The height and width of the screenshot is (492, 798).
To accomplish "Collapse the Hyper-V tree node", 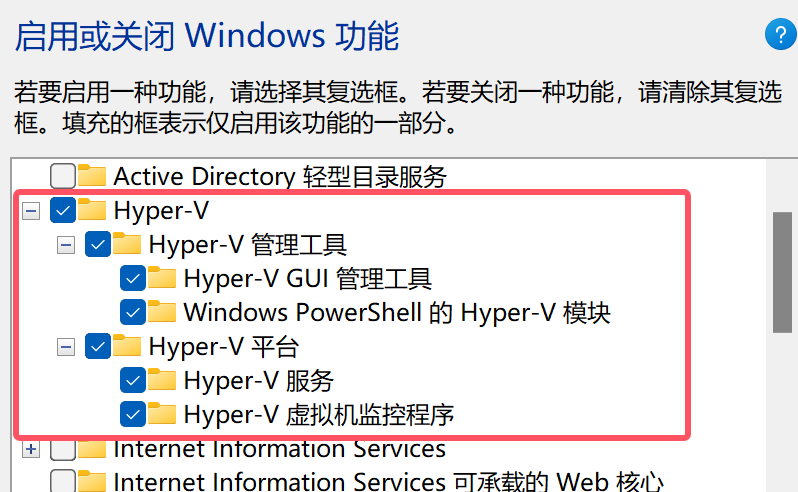I will pyautogui.click(x=31, y=211).
